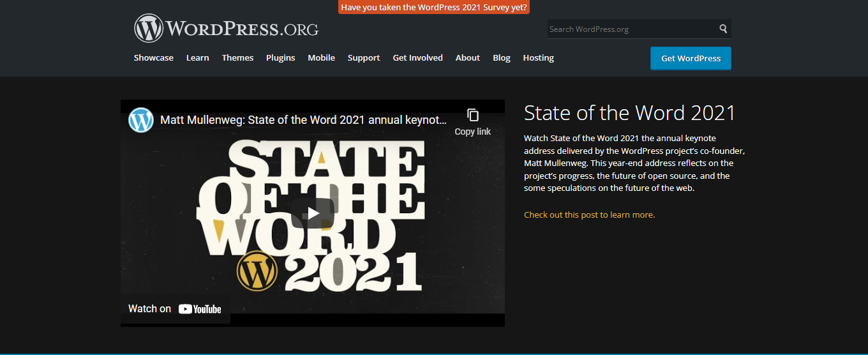
Task: Open the About page
Action: coord(467,57)
